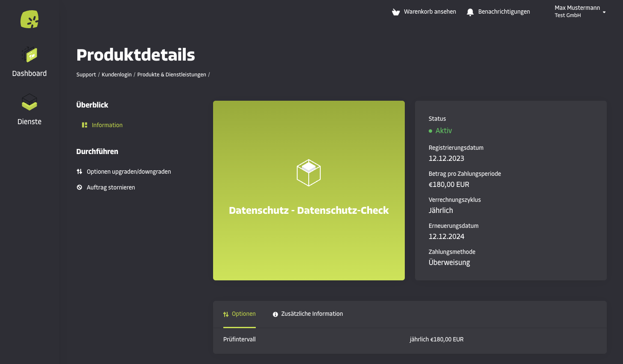Go to Kundenlogin breadcrumb

pyautogui.click(x=117, y=75)
